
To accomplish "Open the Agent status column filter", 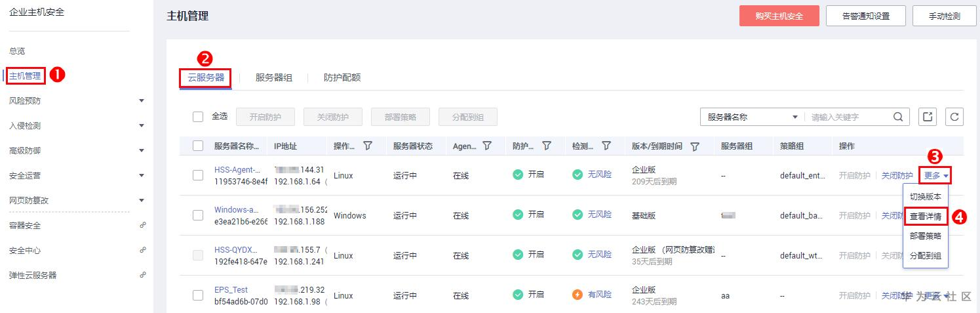I will (487, 146).
